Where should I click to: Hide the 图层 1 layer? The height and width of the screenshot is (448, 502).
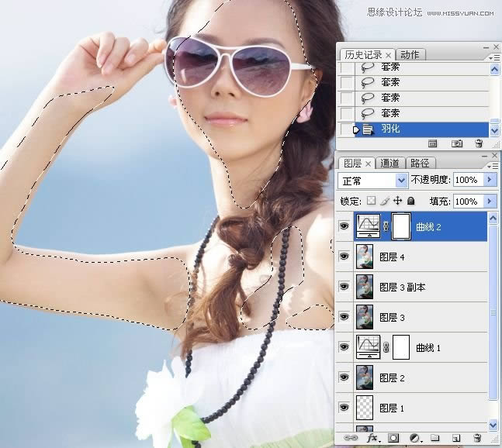pyautogui.click(x=344, y=408)
